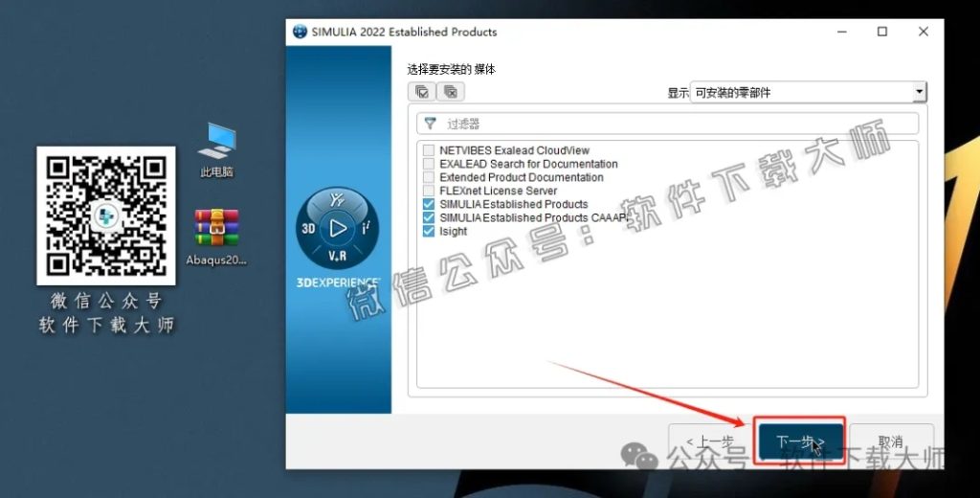Uncheck the Isight checkbox
The width and height of the screenshot is (980, 498).
428,231
